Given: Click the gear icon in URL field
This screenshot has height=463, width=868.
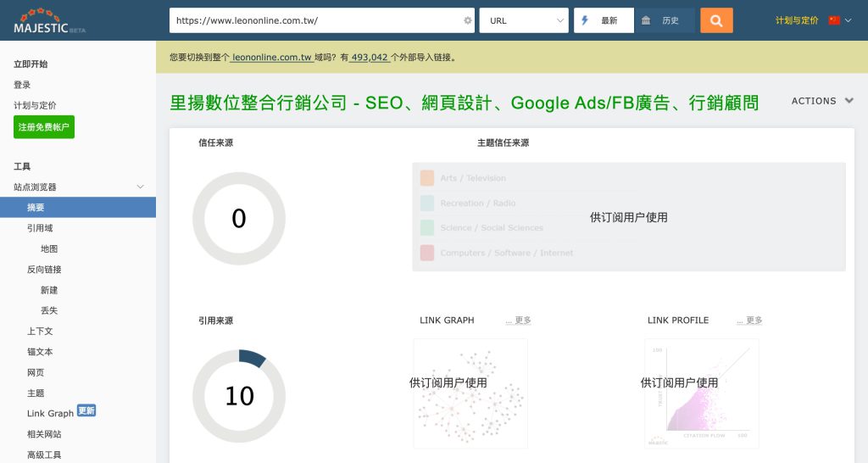Looking at the screenshot, I should point(468,20).
